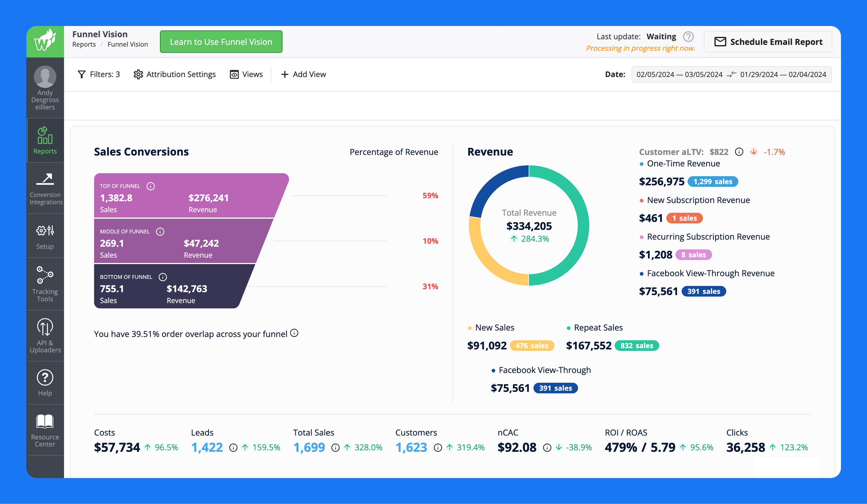This screenshot has height=504, width=867.
Task: Click the Total Sales info icon
Action: coord(336,447)
